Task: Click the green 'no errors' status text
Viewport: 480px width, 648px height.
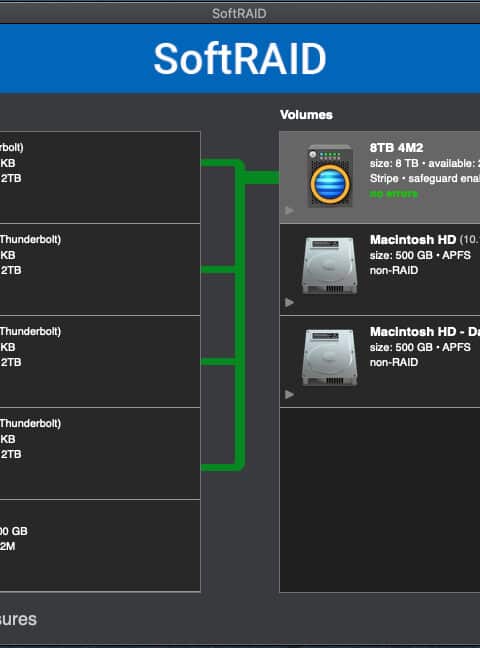Action: coord(394,194)
